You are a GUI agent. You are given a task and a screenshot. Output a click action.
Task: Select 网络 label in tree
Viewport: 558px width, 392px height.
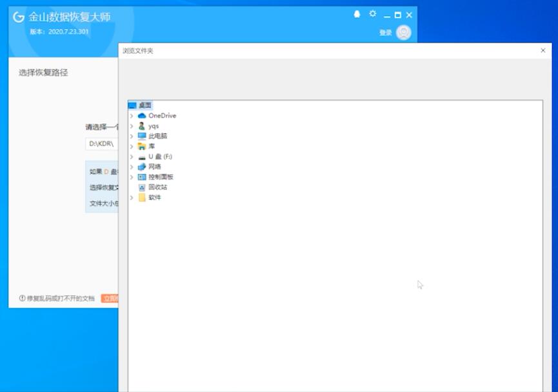point(155,166)
